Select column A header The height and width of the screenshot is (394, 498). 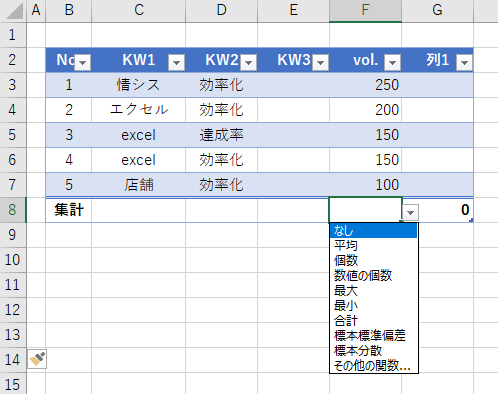point(36,11)
